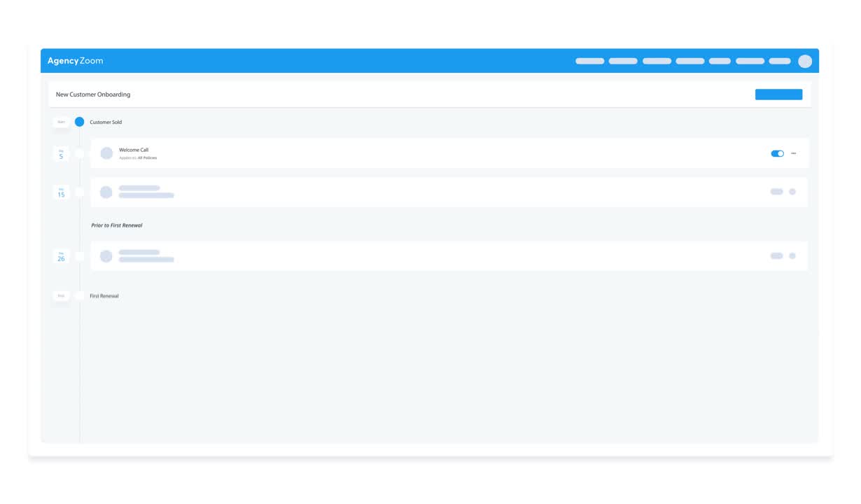Toggle the Day 26 task switch
Screen dimensions: 861x504
click(x=777, y=255)
